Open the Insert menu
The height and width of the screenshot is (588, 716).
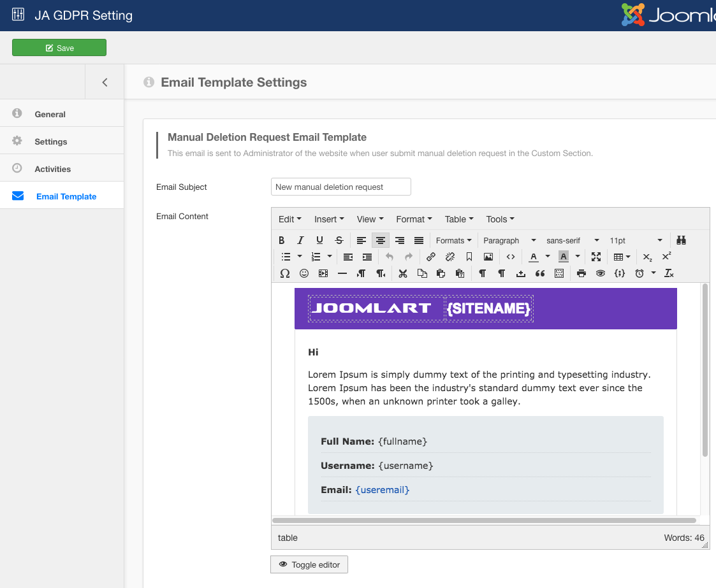[x=329, y=219]
